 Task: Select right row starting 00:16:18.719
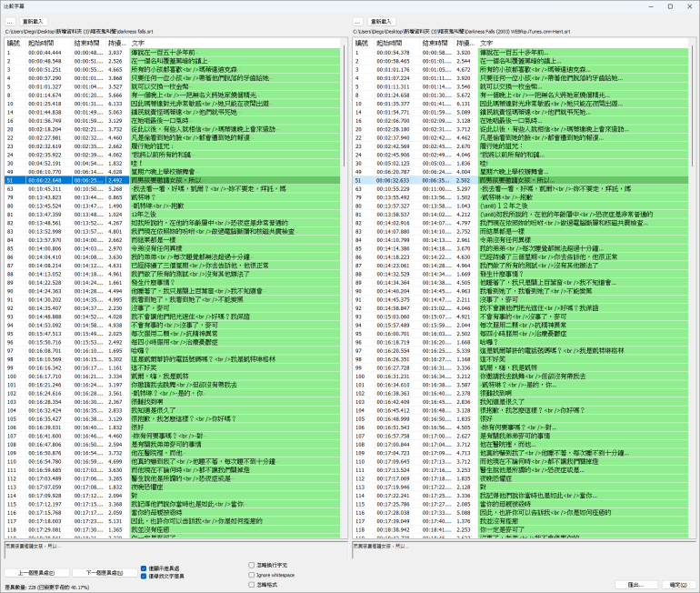click(521, 342)
